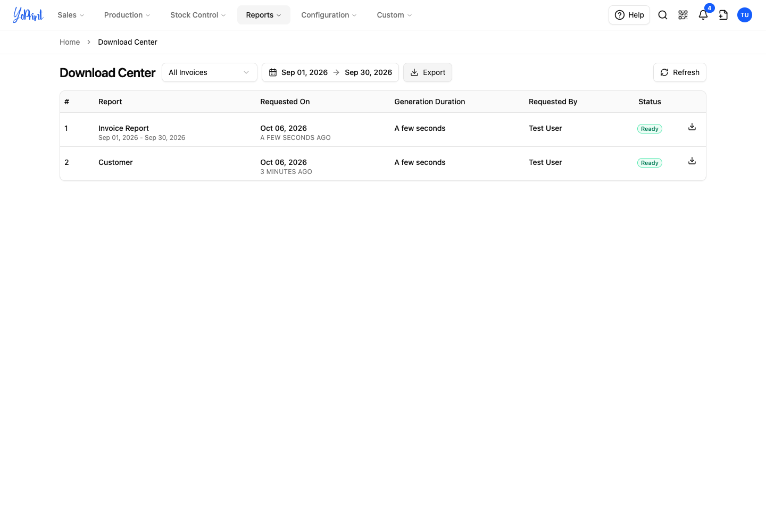Open the search icon in header
This screenshot has width=766, height=532.
click(663, 15)
